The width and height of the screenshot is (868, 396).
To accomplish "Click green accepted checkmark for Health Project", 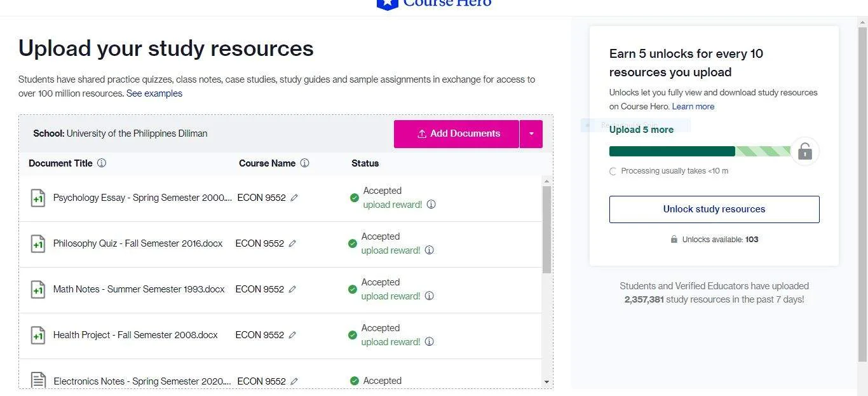I will [x=353, y=335].
